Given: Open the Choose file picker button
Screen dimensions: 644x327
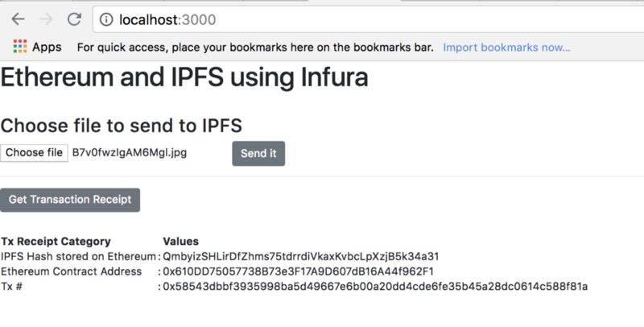Looking at the screenshot, I should tap(34, 153).
